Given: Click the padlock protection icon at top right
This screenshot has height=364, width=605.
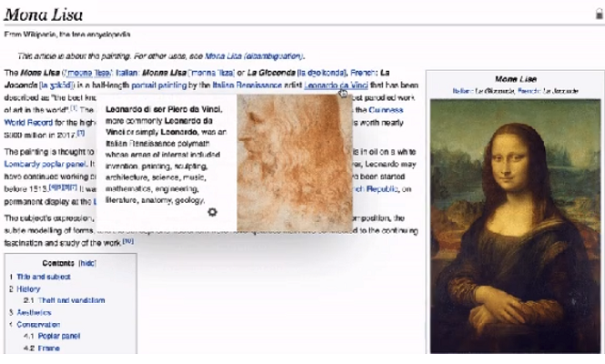Looking at the screenshot, I should 600,15.
